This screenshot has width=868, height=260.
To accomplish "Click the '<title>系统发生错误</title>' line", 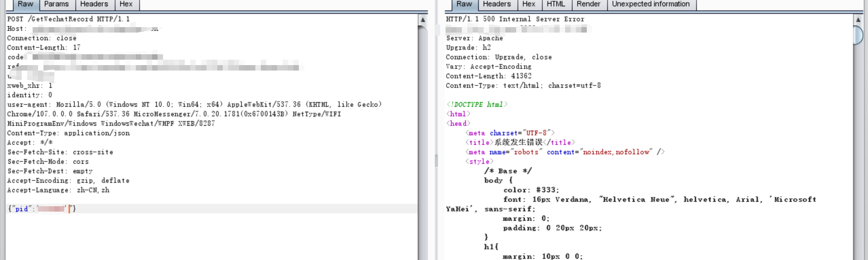I will pos(520,142).
